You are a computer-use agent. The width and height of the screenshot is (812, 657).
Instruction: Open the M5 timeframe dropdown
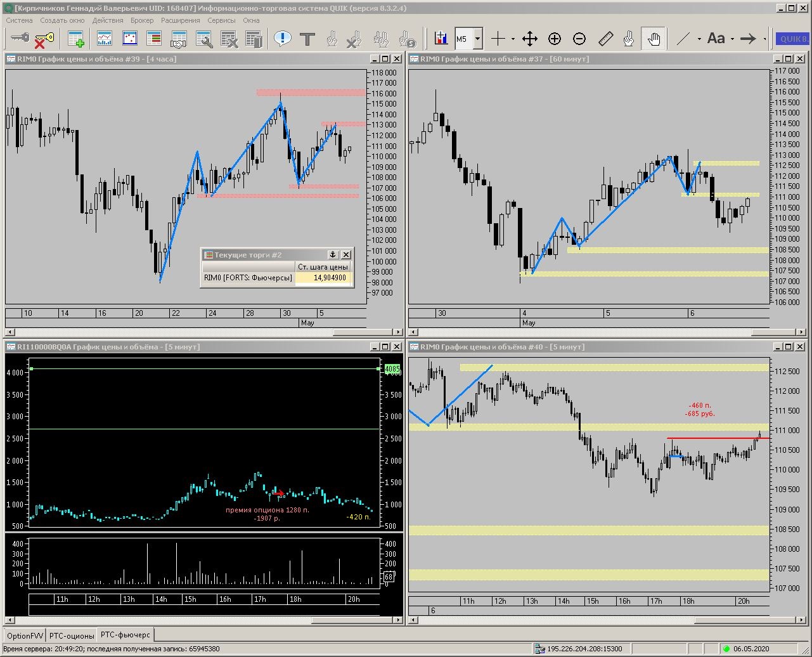(477, 39)
